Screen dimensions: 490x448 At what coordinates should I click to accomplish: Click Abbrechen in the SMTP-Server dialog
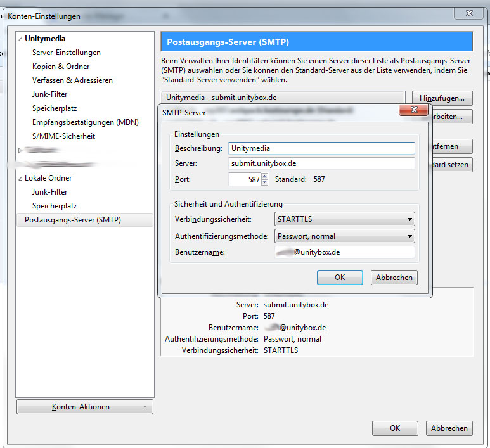click(x=394, y=278)
